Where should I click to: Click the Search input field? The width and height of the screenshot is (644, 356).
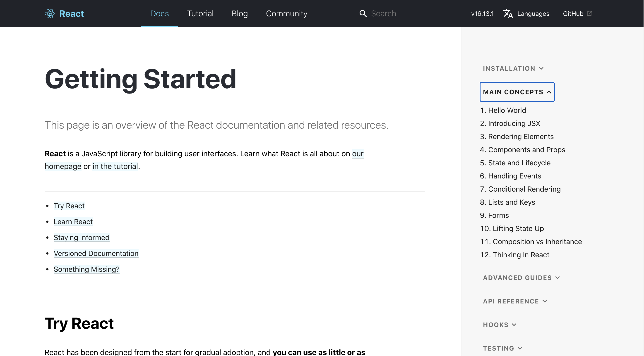[400, 14]
